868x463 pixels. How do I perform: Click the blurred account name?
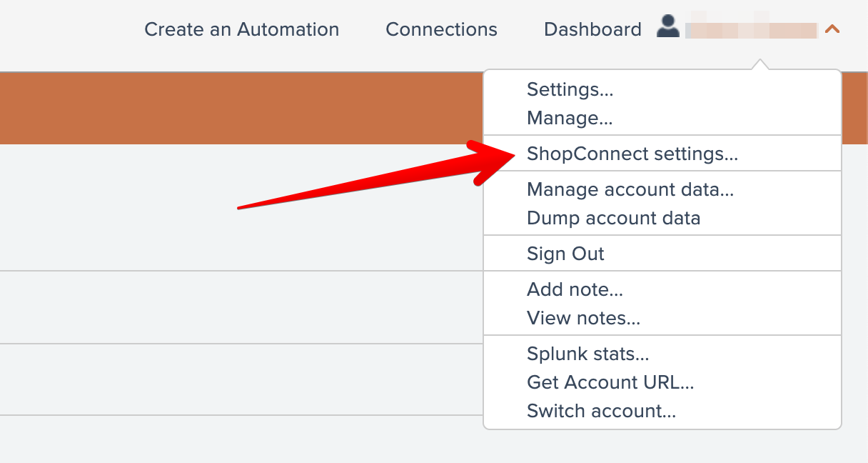click(x=750, y=30)
